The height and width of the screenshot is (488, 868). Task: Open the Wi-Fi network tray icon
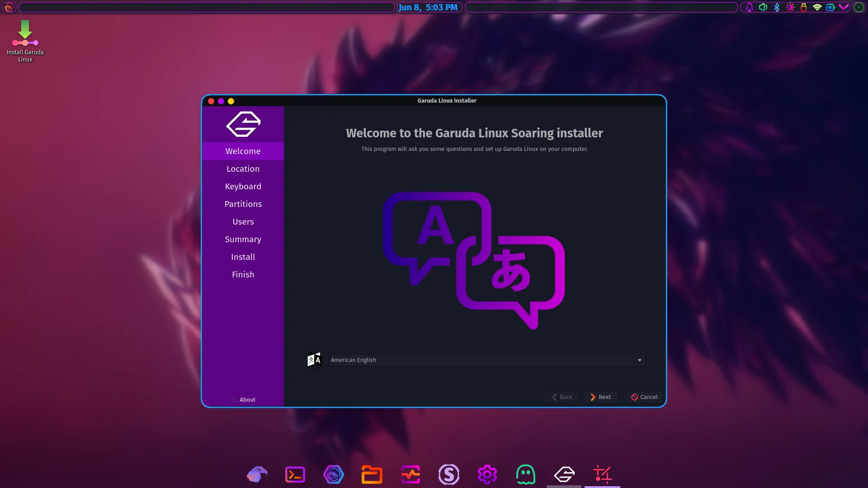[817, 7]
